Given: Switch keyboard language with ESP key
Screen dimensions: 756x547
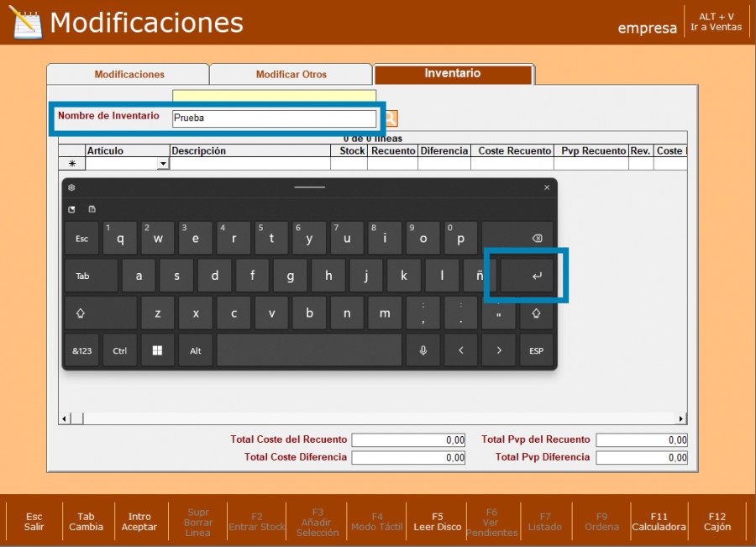Looking at the screenshot, I should tap(536, 350).
